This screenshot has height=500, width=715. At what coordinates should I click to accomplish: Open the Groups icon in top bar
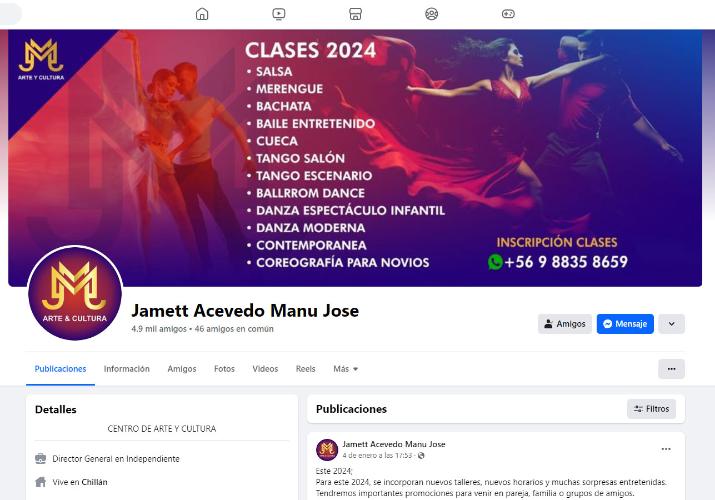click(431, 14)
